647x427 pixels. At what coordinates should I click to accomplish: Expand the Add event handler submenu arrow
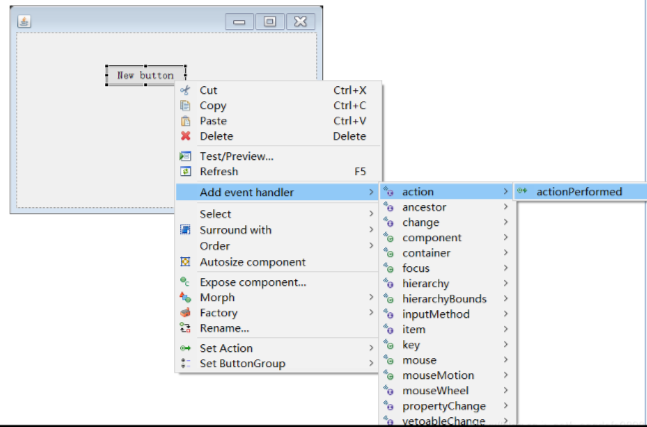[x=371, y=192]
